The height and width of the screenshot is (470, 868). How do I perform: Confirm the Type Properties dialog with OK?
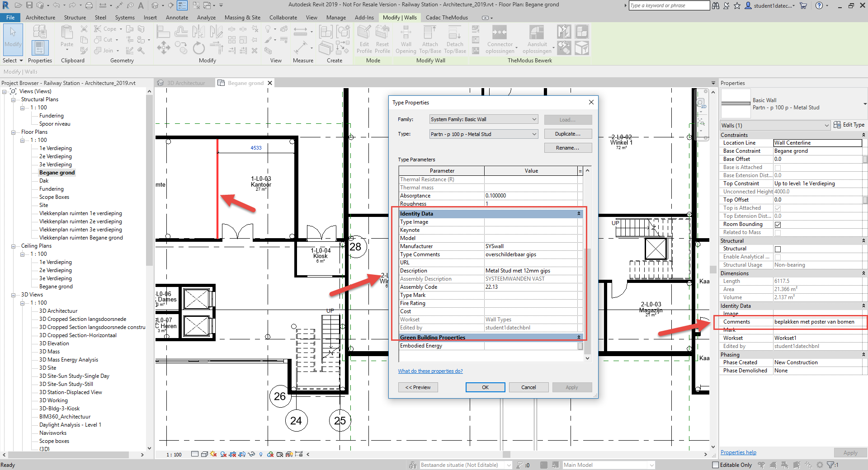[485, 387]
